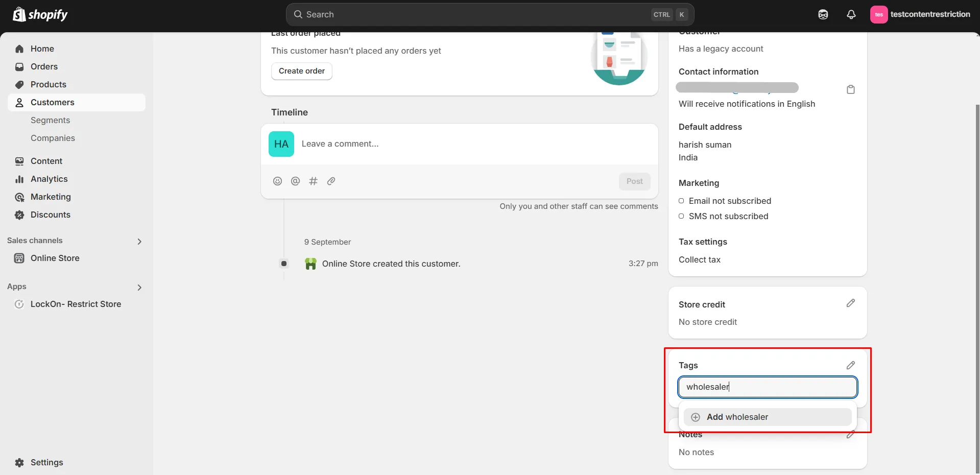This screenshot has height=475, width=980.
Task: Attach a file to the comment
Action: pos(331,181)
